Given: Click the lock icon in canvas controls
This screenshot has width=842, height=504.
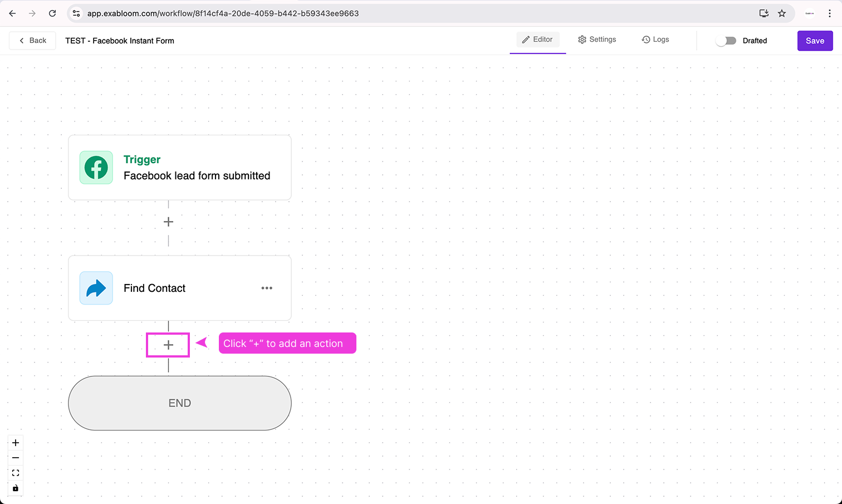Looking at the screenshot, I should pos(15,488).
